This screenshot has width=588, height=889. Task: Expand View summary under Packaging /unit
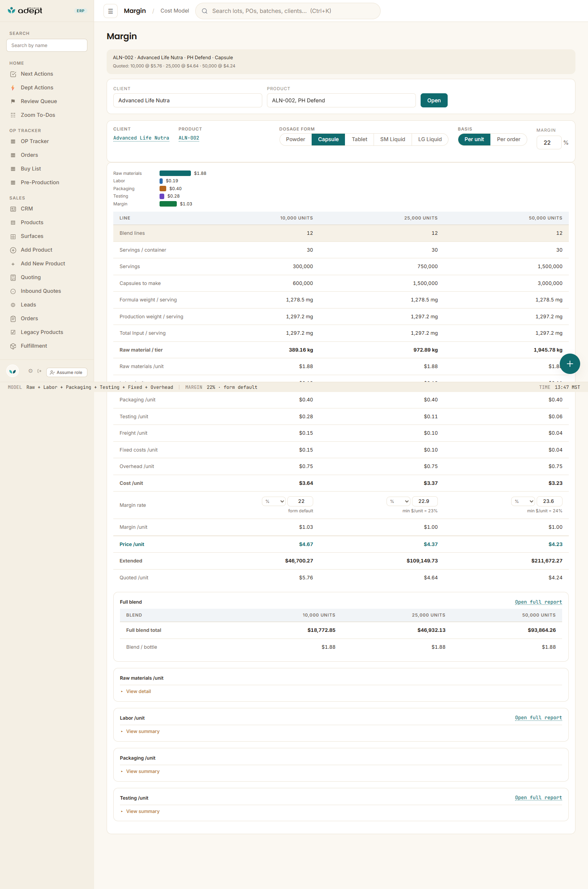[x=142, y=771]
